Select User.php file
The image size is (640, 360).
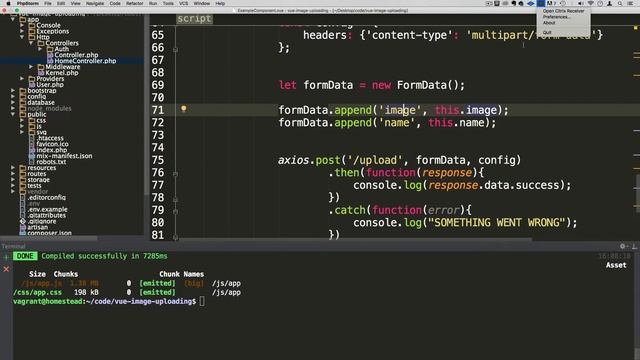point(50,84)
